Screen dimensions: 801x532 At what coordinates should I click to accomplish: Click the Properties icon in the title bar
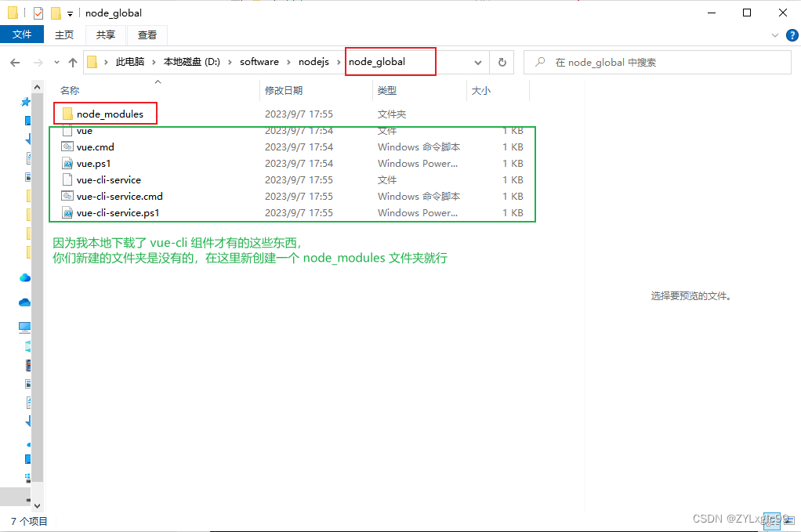[x=38, y=13]
